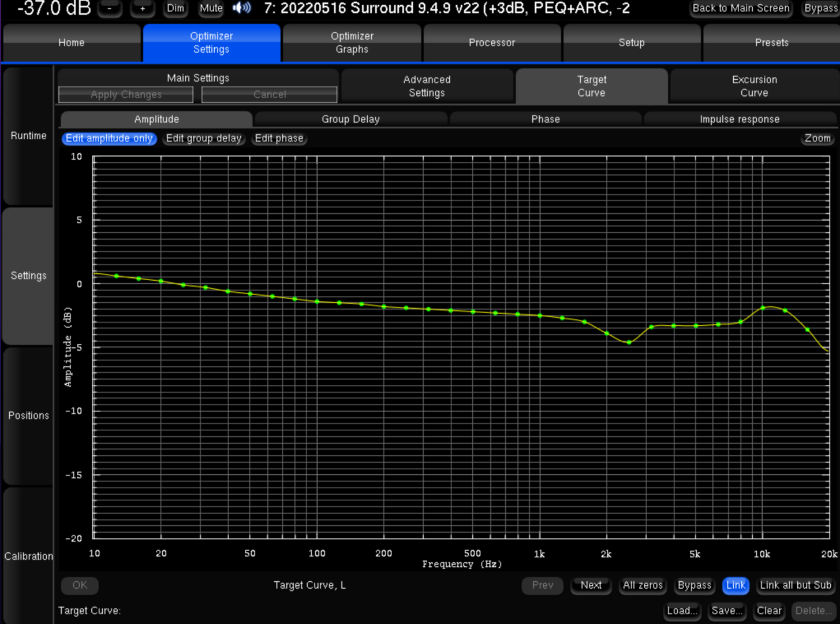Click the speaker volume icon
The image size is (840, 624).
click(241, 8)
